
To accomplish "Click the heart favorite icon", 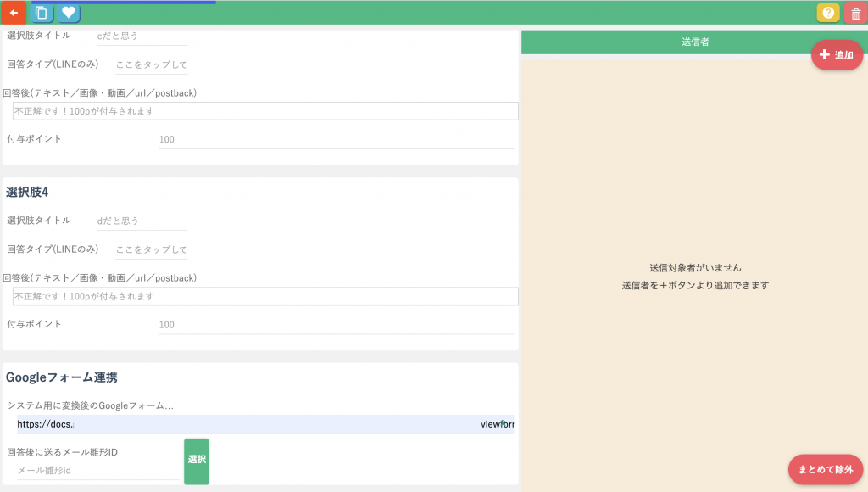I will point(69,13).
